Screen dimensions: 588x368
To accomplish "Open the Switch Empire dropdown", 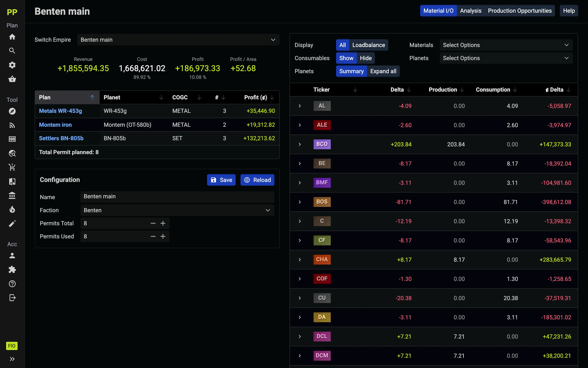I will tap(178, 40).
